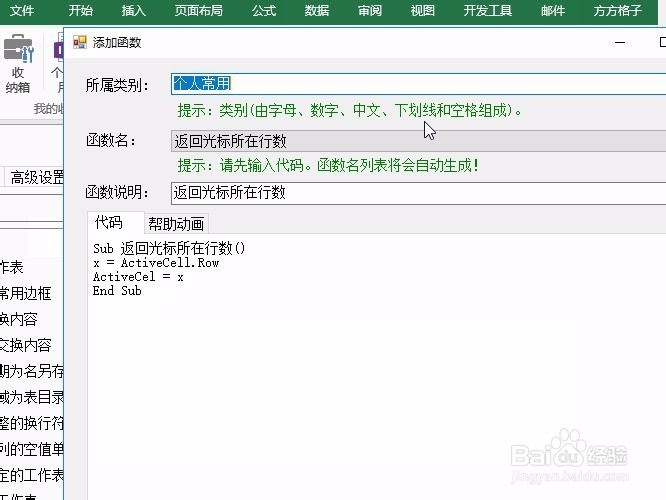Switch to the 帮助动画 tab
Screen dimensions: 666x500
point(176,223)
